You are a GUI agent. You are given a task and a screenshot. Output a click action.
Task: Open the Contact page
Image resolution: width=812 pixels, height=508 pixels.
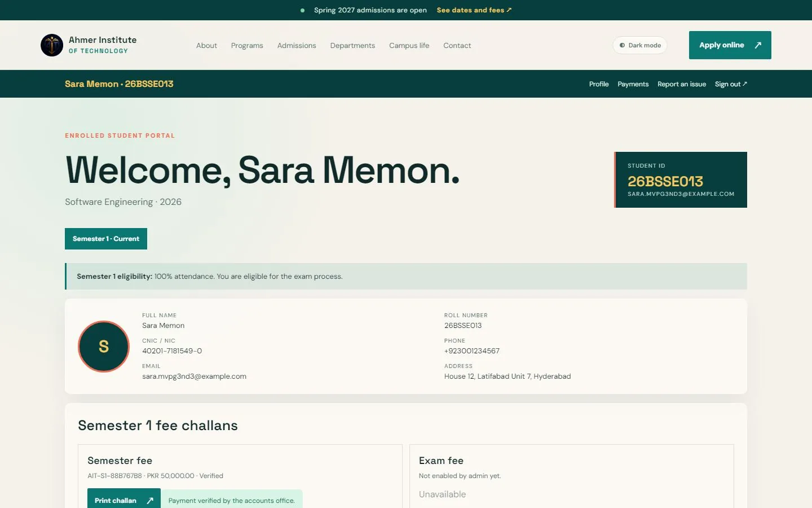(x=457, y=45)
